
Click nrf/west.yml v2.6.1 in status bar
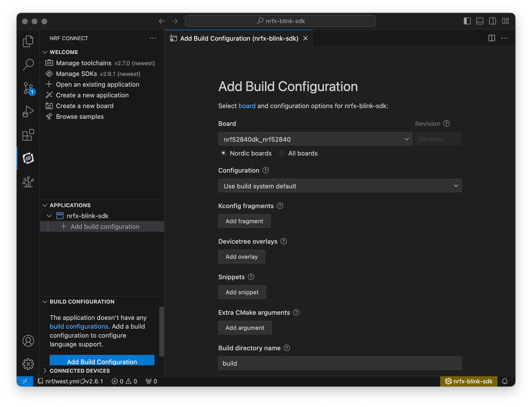[x=71, y=381]
